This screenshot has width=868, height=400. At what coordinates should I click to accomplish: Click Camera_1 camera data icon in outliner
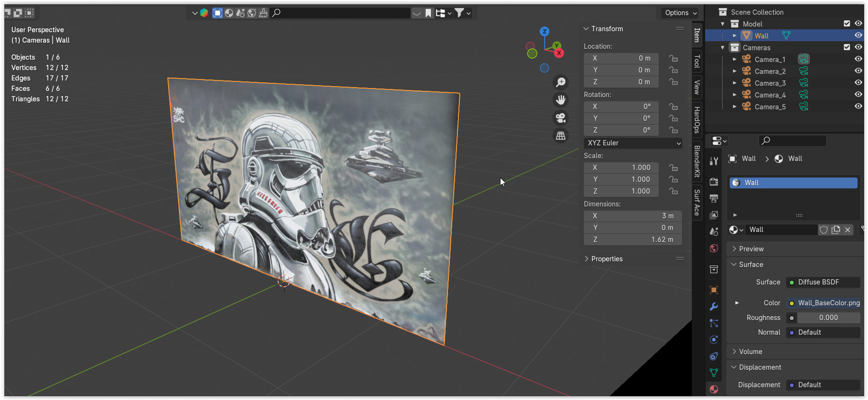(804, 59)
